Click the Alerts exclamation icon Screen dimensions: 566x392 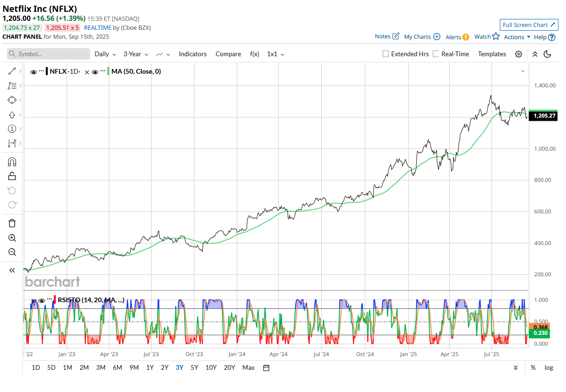[x=466, y=37]
